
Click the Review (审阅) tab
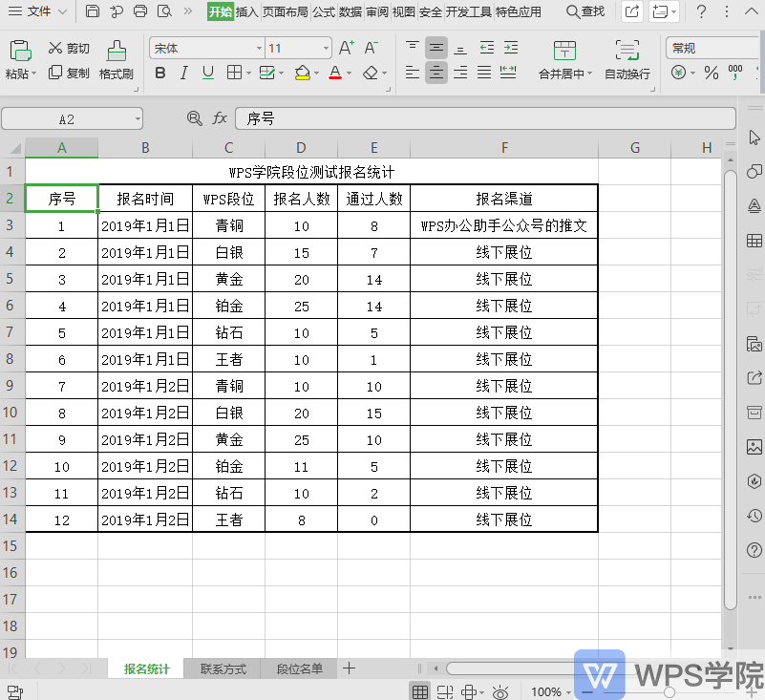[377, 11]
